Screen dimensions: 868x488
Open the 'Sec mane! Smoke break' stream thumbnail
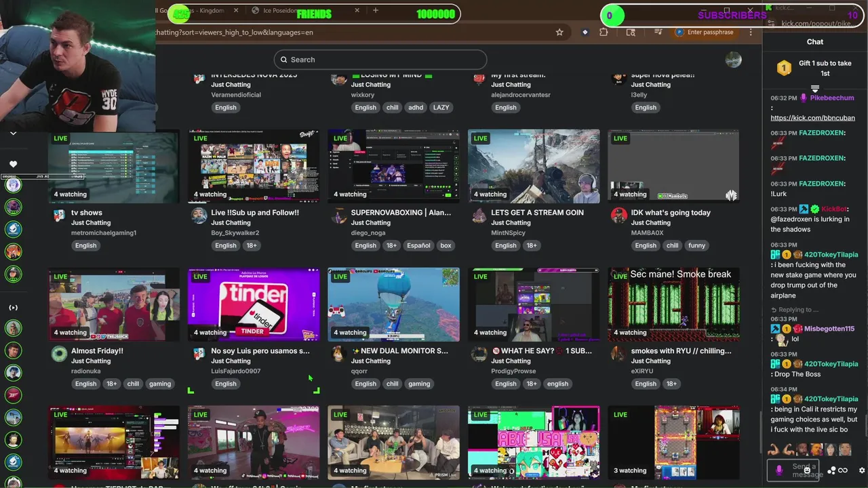(673, 304)
